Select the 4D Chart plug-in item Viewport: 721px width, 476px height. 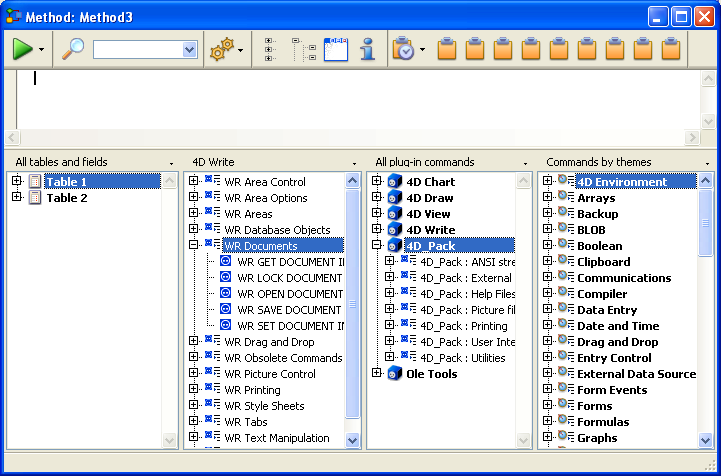pos(430,182)
